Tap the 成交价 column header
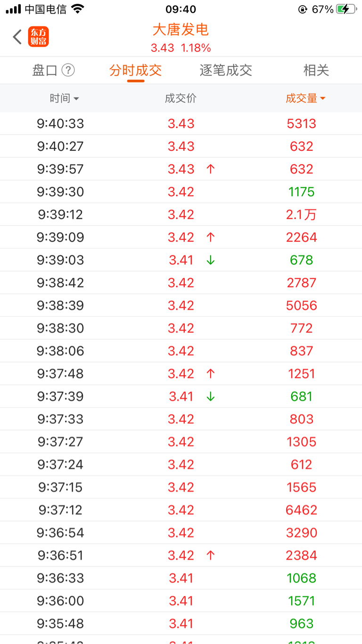 [x=181, y=99]
